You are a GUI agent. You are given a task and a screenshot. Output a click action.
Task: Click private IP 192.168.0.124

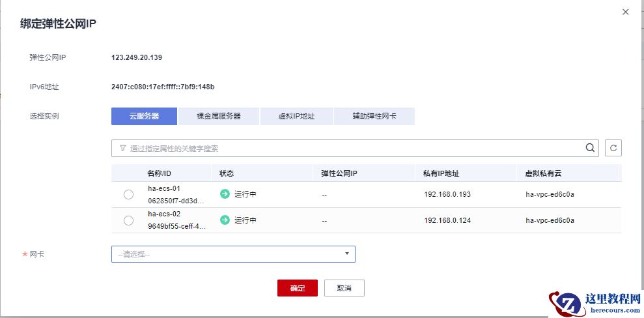click(x=447, y=221)
